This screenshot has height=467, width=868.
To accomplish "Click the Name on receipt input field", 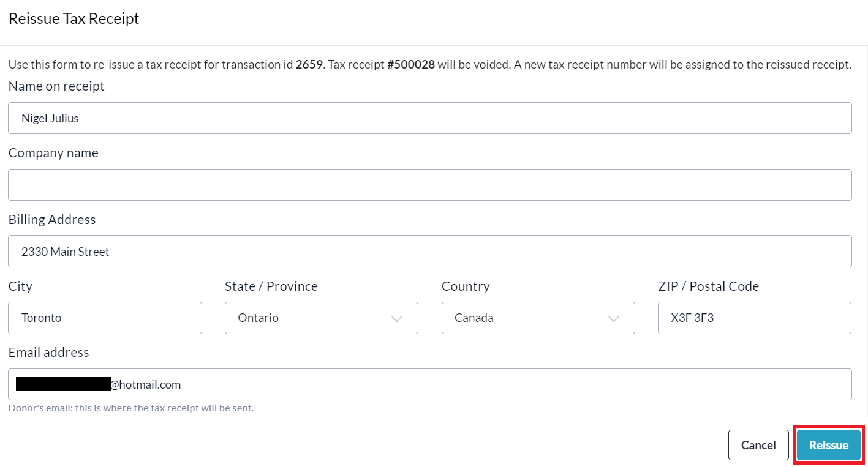I will pos(429,118).
